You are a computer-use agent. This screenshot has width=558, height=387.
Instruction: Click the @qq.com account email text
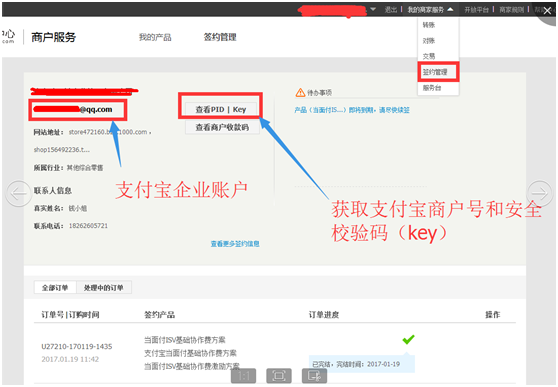96,110
